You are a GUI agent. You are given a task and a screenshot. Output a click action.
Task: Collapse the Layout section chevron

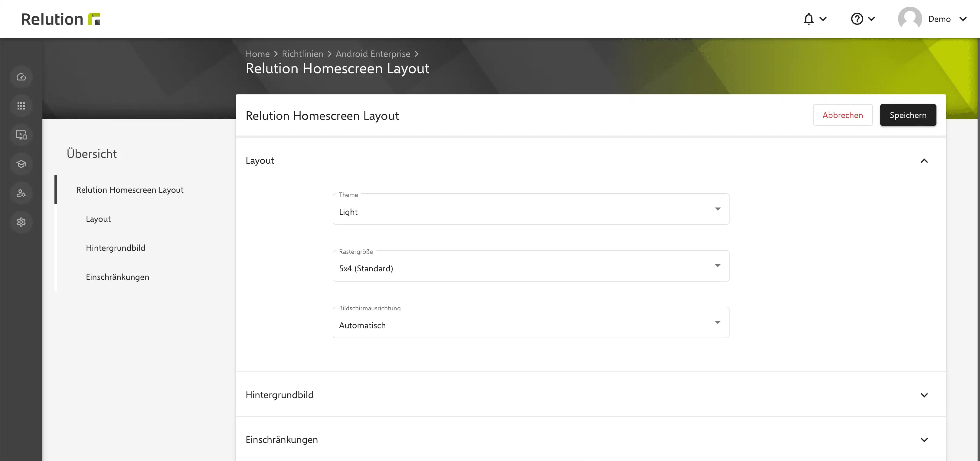924,161
